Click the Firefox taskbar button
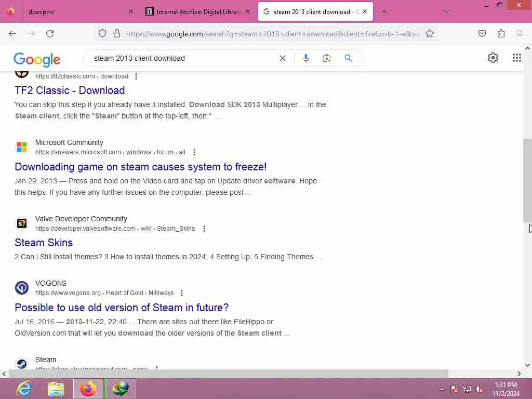Viewport: 532px width, 399px height. click(x=88, y=389)
